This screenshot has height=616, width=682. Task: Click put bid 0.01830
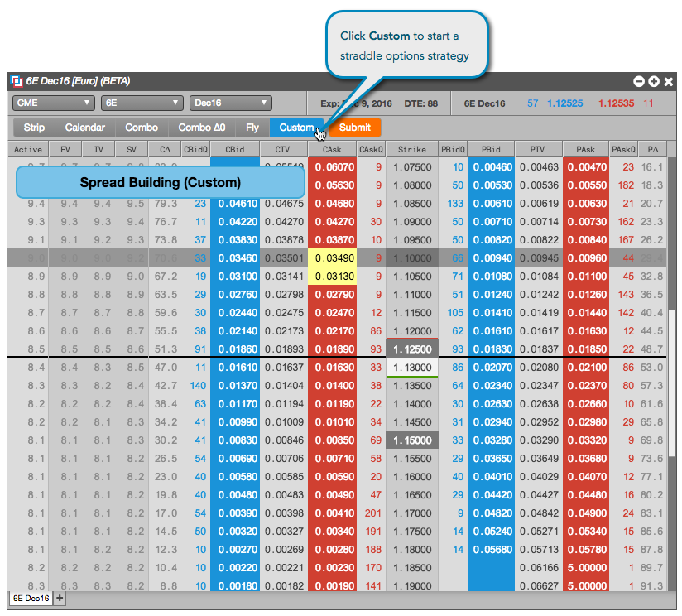(x=491, y=349)
